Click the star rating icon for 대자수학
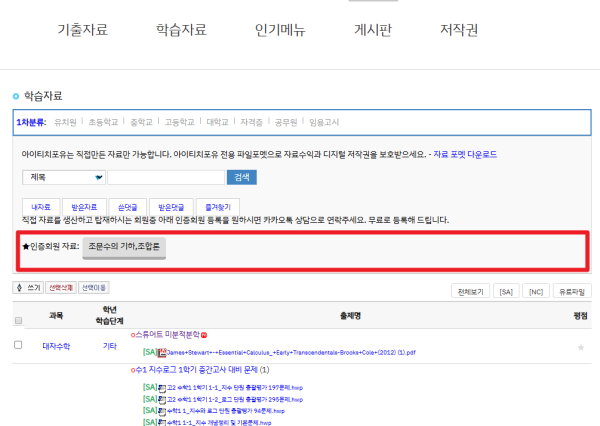 point(581,346)
